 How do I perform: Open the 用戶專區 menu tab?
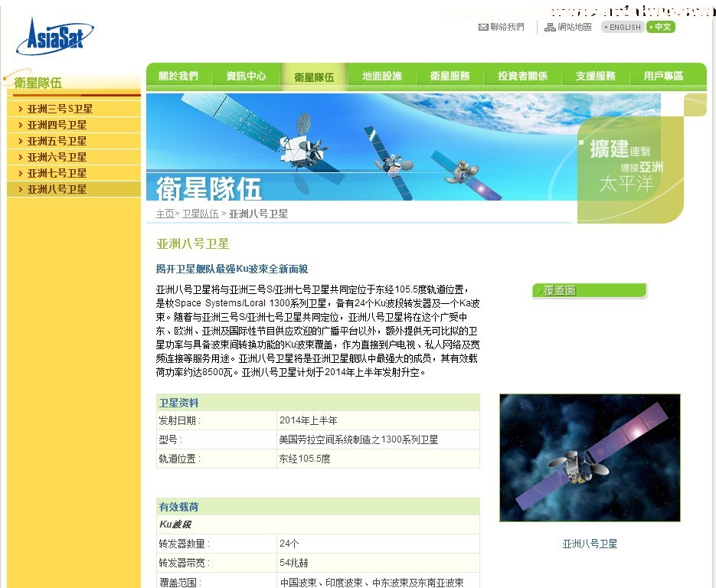(663, 77)
